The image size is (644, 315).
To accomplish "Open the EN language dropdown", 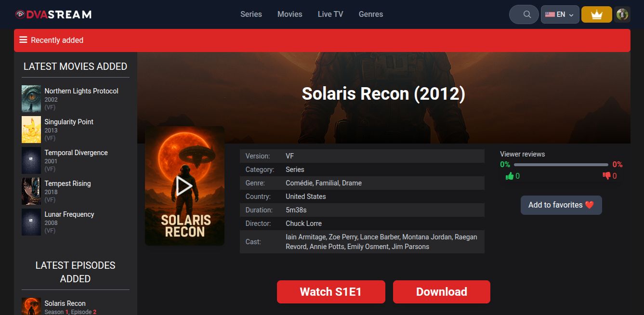I will pos(560,14).
